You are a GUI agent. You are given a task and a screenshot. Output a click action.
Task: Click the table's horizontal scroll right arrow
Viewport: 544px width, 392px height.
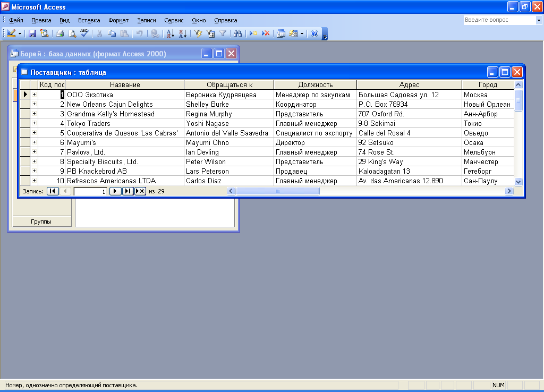(509, 191)
